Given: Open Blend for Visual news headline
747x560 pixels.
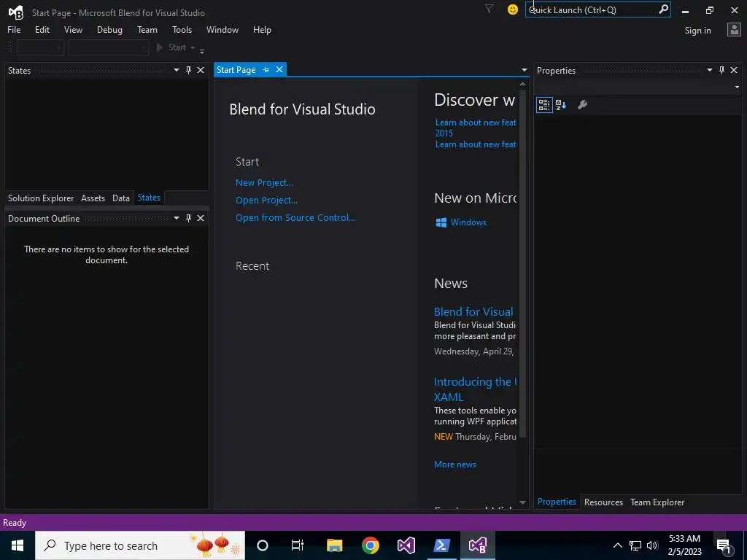Looking at the screenshot, I should click(x=473, y=311).
